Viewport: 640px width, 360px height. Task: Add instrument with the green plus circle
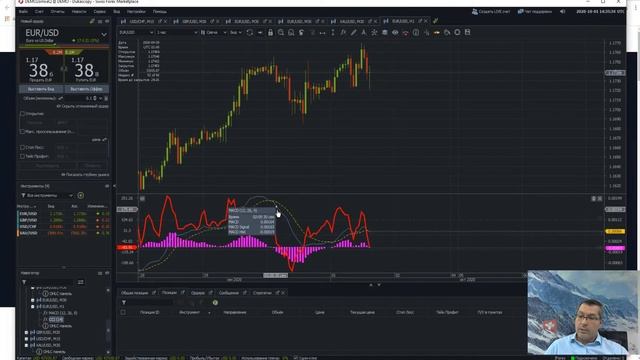click(81, 196)
